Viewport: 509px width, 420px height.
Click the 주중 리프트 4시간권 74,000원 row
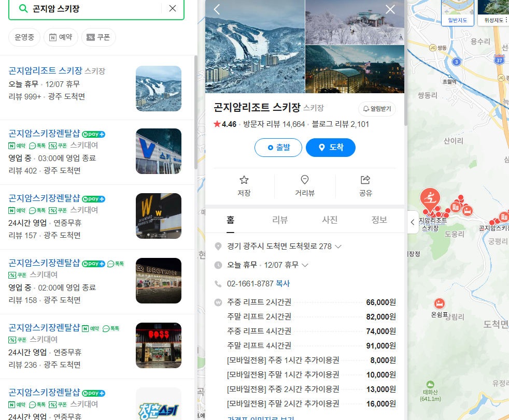[311, 331]
